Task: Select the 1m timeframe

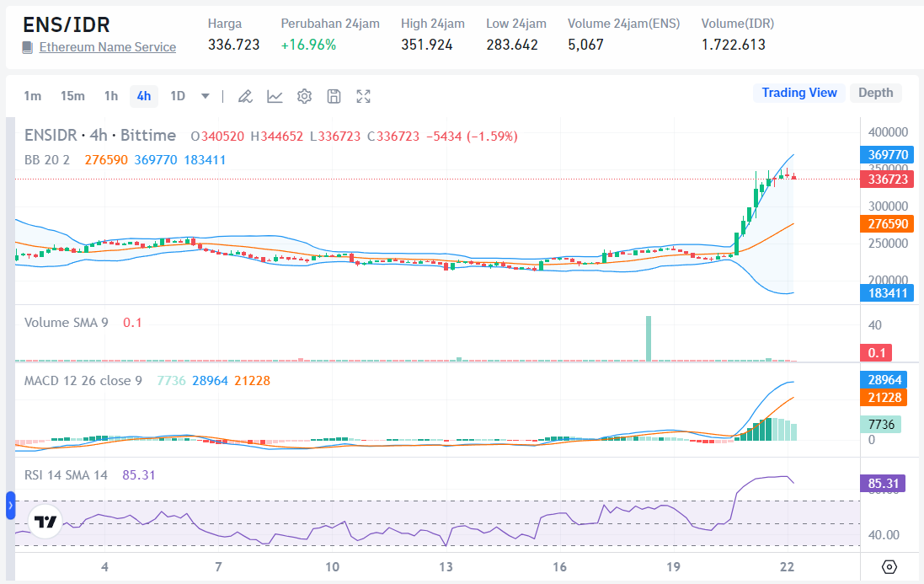Action: pos(32,96)
